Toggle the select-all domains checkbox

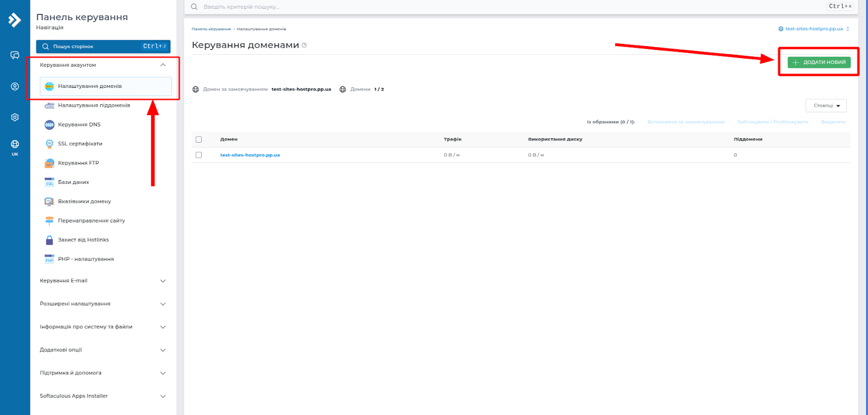pos(199,139)
